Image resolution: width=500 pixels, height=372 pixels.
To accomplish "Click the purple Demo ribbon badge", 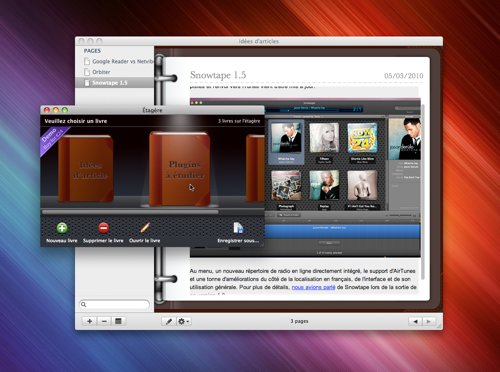I will click(x=53, y=140).
